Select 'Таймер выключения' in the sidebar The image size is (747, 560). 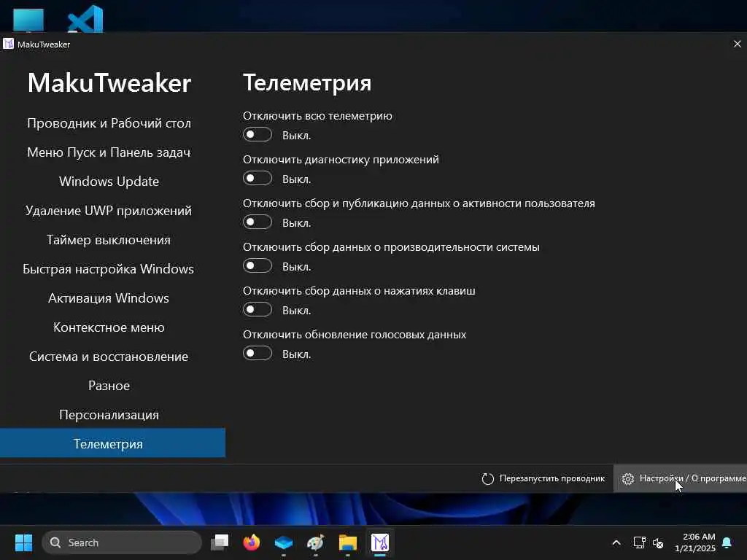coord(109,239)
